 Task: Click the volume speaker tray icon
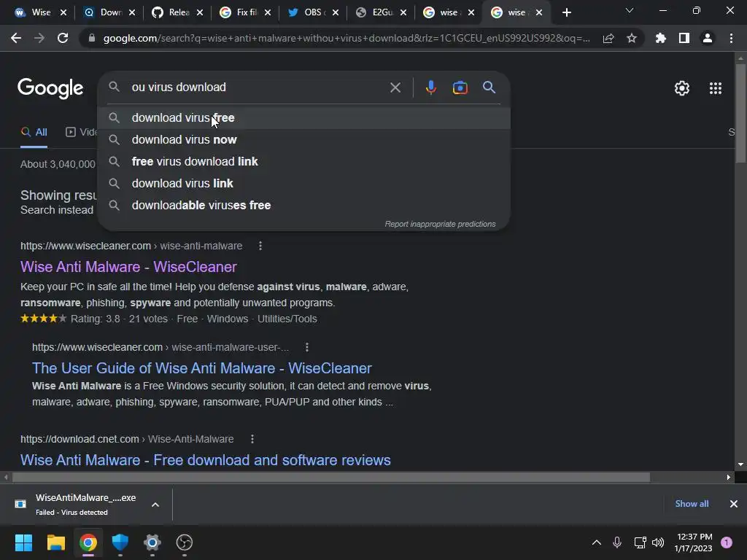click(x=658, y=542)
